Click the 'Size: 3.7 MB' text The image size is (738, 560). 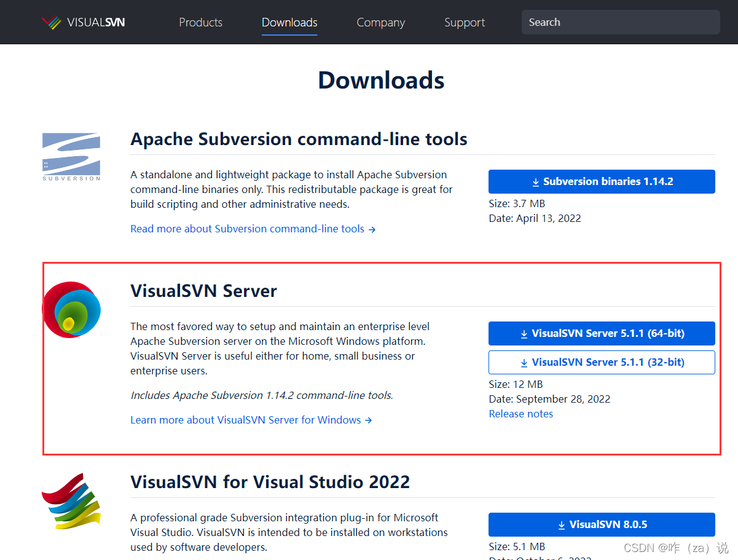click(x=517, y=203)
